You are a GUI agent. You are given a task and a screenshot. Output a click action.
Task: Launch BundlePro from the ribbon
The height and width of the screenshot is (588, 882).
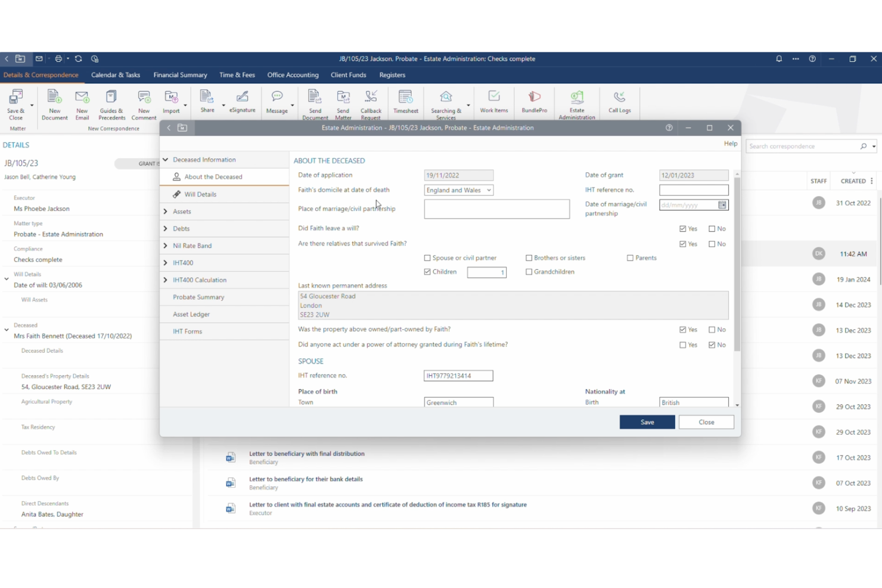(x=534, y=101)
